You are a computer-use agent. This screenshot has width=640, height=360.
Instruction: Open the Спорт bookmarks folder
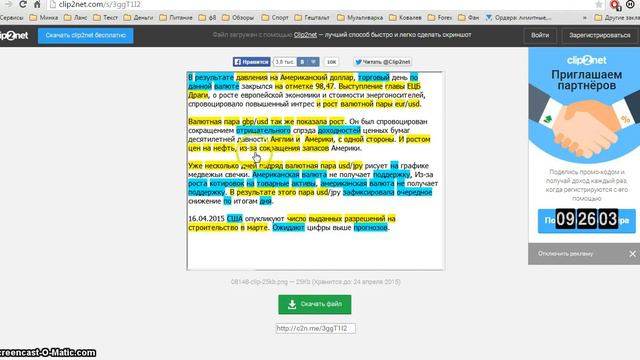pos(275,18)
